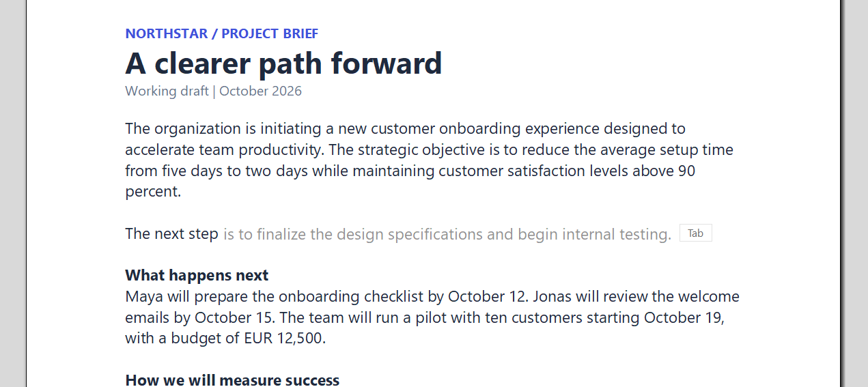868x387 pixels.
Task: Click the 'How we will measure success' heading
Action: click(x=232, y=380)
